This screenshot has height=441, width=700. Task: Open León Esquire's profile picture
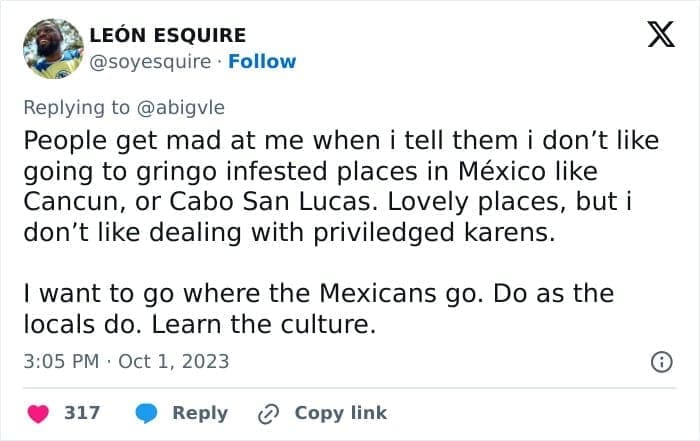(52, 48)
